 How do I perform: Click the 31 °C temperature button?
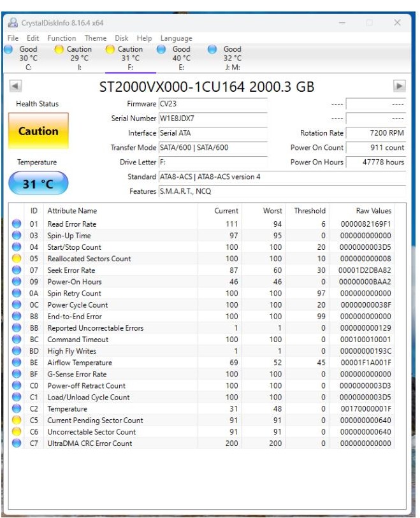click(38, 184)
